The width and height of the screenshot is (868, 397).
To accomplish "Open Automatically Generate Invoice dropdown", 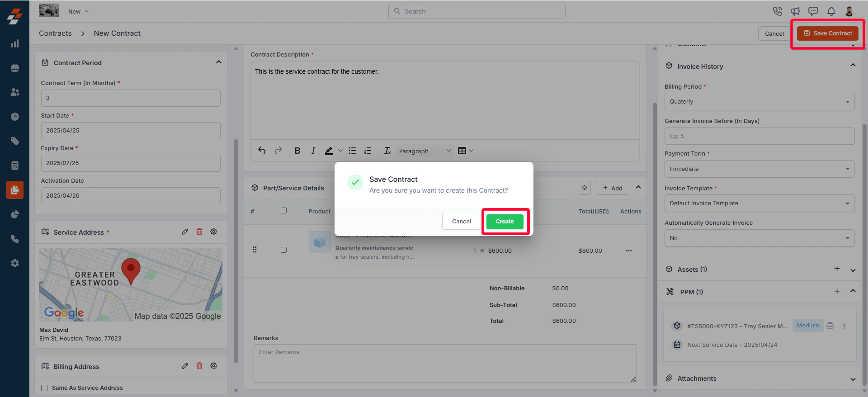I will tap(759, 238).
